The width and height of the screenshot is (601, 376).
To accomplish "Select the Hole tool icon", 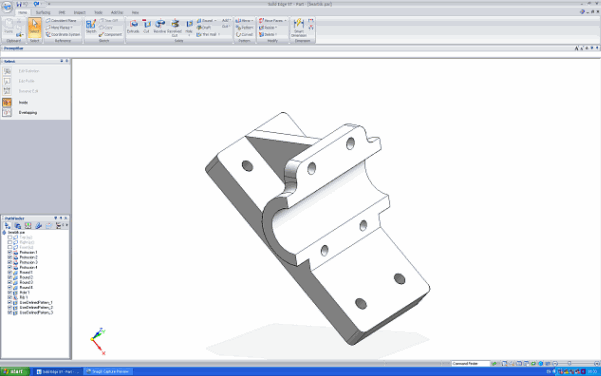I will pos(189,27).
